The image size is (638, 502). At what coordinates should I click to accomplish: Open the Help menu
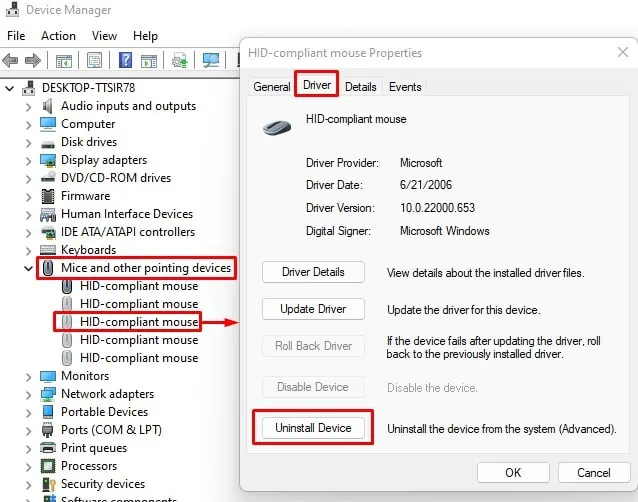click(x=145, y=36)
